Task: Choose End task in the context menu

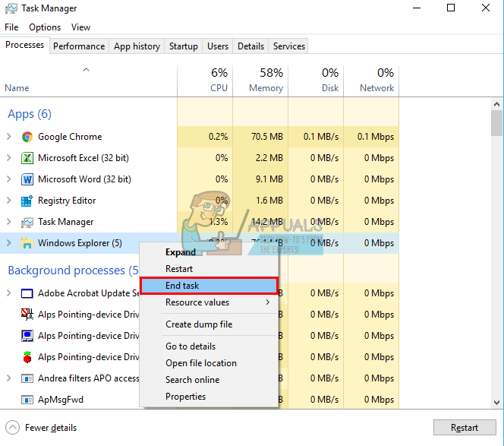Action: [209, 286]
